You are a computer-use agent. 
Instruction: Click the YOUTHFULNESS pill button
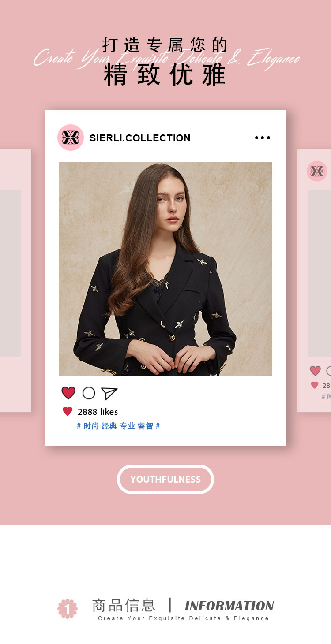click(165, 479)
